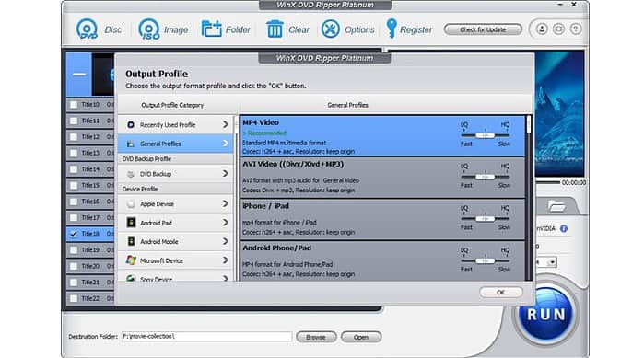This screenshot has height=358, width=644.
Task: Click the Register key icon
Action: pyautogui.click(x=392, y=29)
